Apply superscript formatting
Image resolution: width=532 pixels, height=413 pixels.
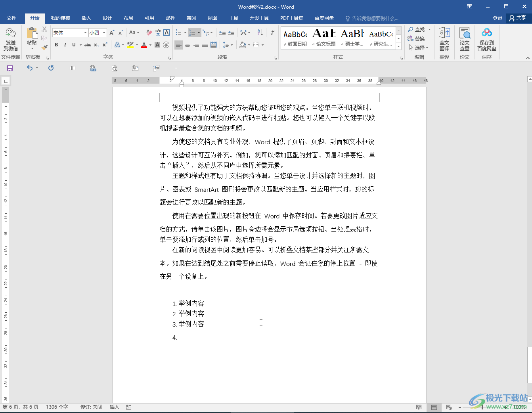coord(105,45)
